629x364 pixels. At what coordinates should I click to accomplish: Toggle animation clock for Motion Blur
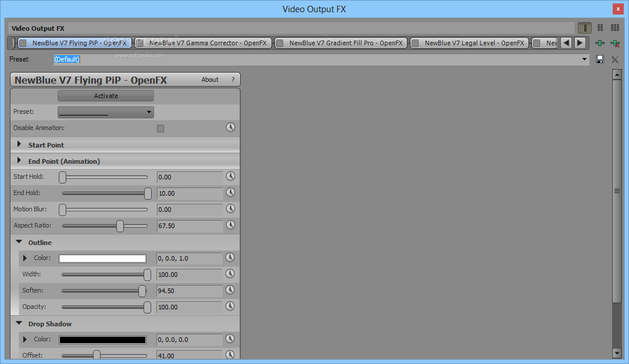[x=230, y=208]
